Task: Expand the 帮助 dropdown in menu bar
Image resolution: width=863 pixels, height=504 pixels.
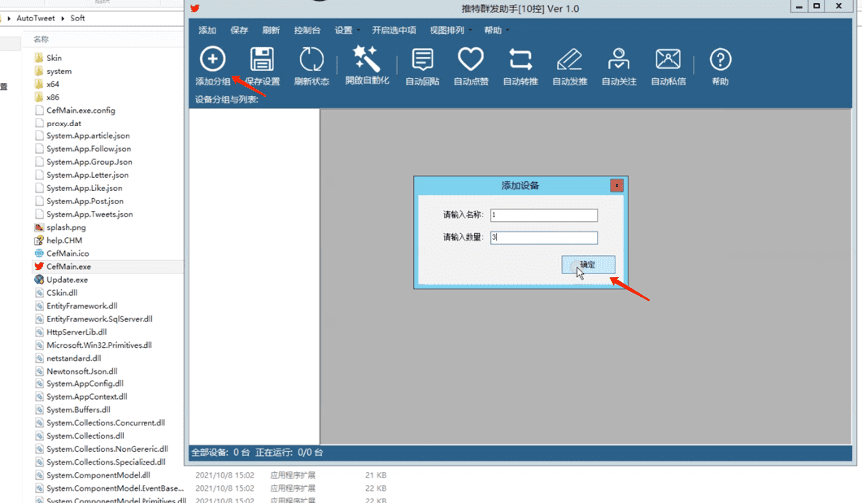Action: coord(496,30)
